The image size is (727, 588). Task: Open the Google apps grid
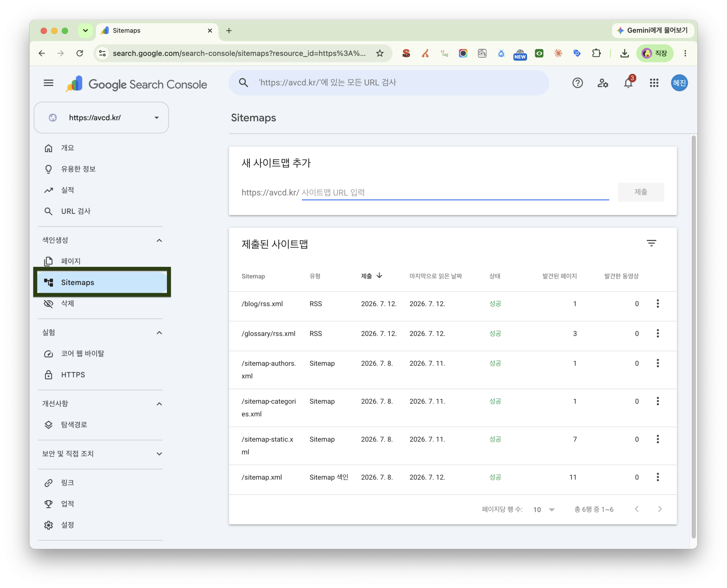click(654, 83)
